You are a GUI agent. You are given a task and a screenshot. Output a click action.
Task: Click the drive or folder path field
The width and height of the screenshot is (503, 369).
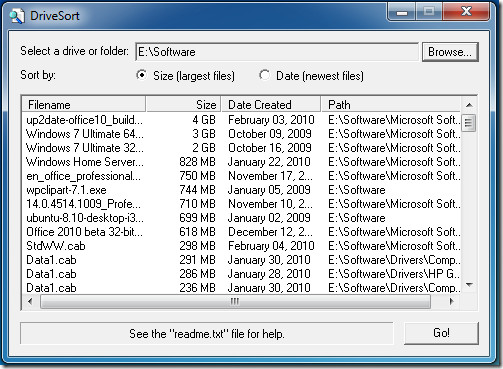tap(277, 52)
